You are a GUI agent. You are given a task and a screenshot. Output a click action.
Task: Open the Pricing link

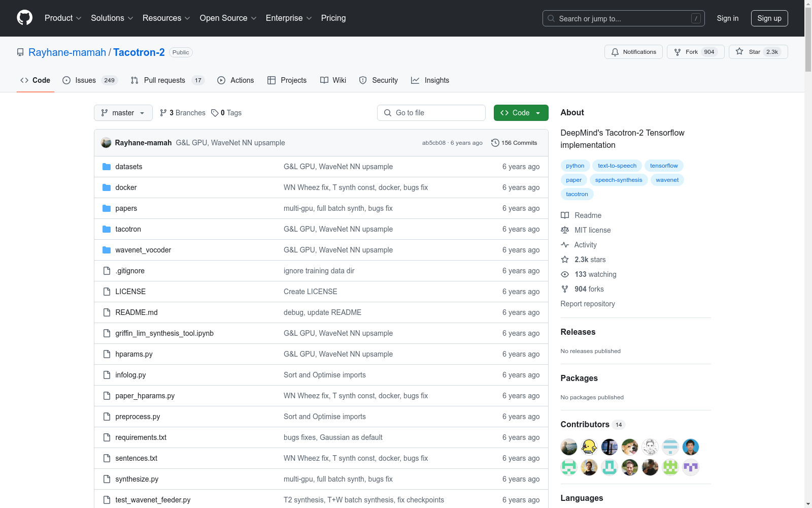[333, 18]
